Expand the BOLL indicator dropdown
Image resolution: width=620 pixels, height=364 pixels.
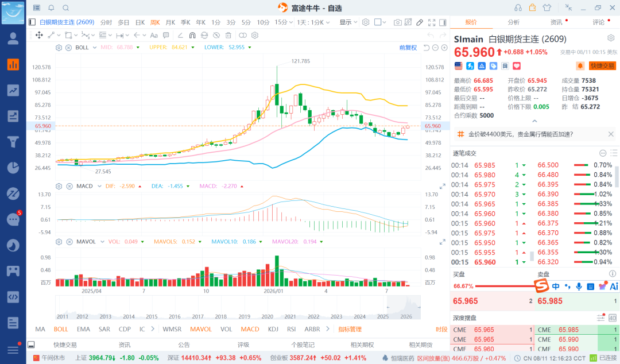[x=95, y=48]
